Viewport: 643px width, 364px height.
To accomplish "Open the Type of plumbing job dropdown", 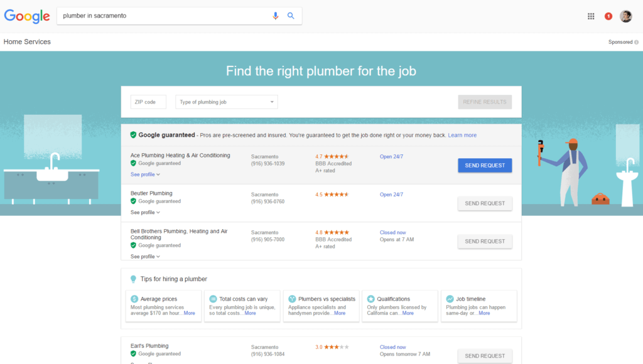I will click(x=226, y=102).
